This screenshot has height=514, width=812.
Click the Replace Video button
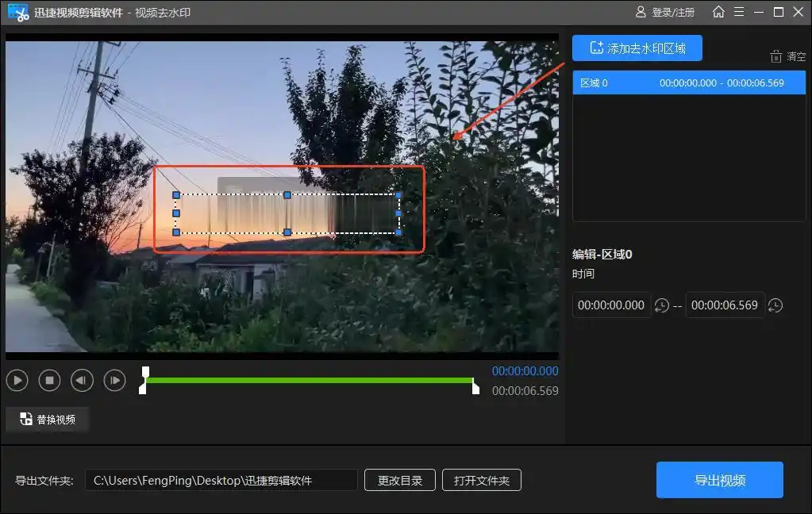(48, 420)
